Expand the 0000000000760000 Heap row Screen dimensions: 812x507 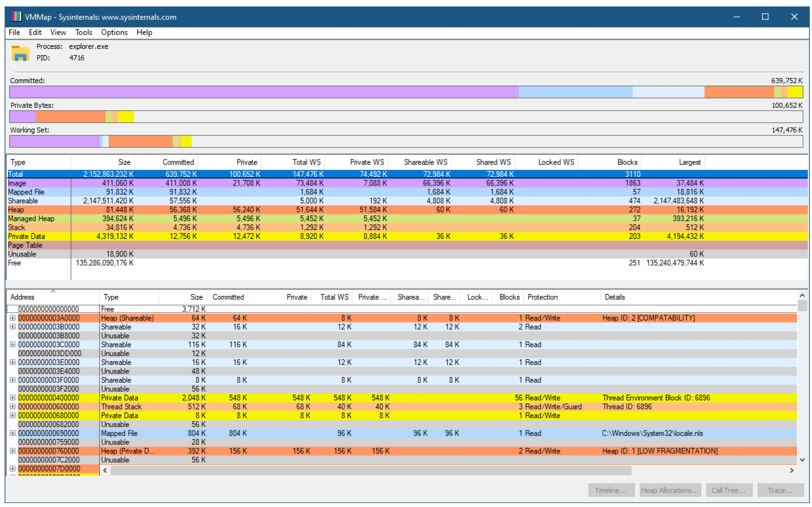coord(13,451)
